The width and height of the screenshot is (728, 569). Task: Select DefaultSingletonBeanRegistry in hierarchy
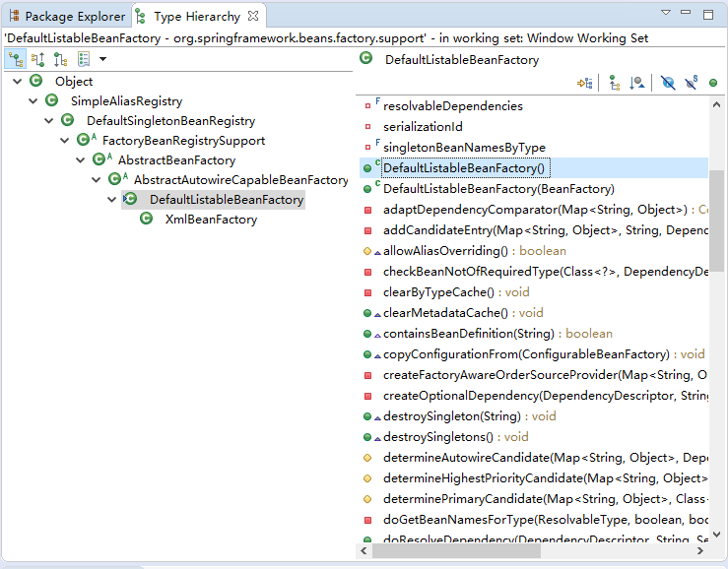click(x=170, y=121)
